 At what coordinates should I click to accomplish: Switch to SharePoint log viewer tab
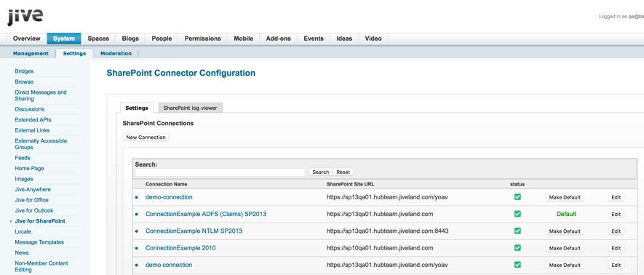(191, 108)
